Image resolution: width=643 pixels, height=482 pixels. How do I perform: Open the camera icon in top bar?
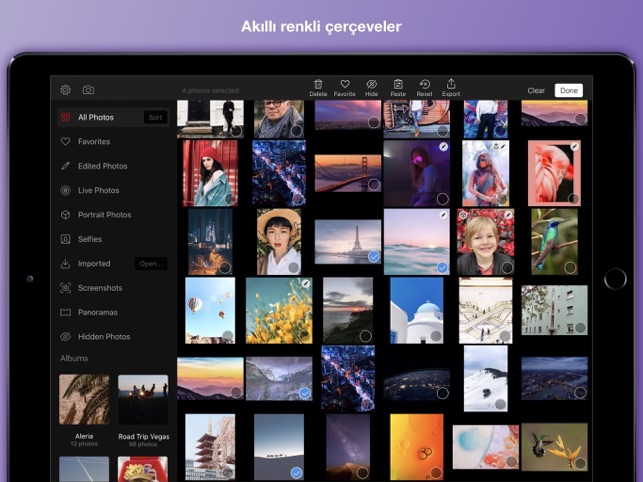(88, 90)
